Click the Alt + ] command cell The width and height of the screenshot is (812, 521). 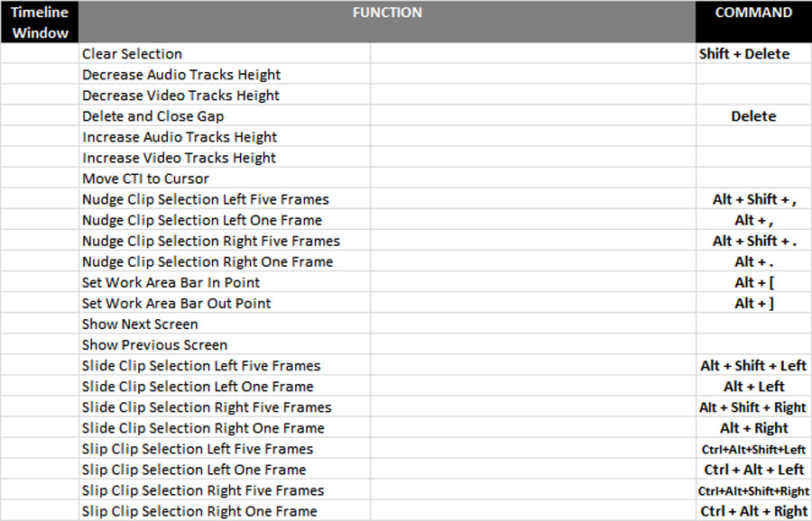(x=753, y=303)
